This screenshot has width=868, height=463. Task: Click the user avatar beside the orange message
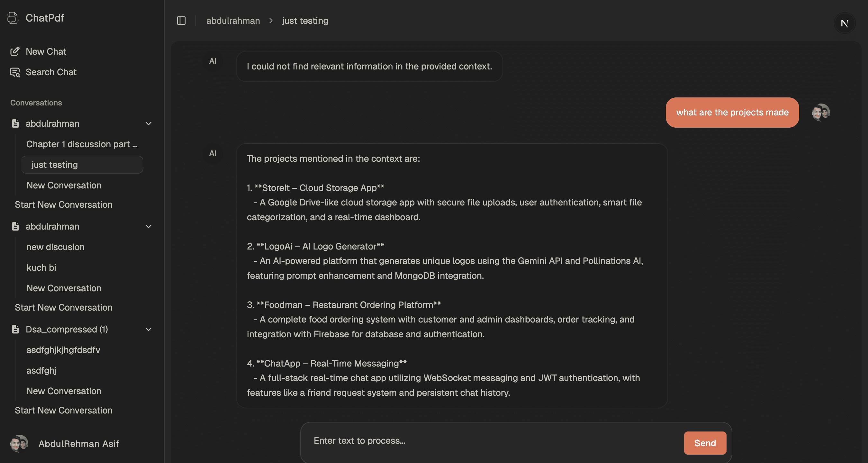point(820,112)
